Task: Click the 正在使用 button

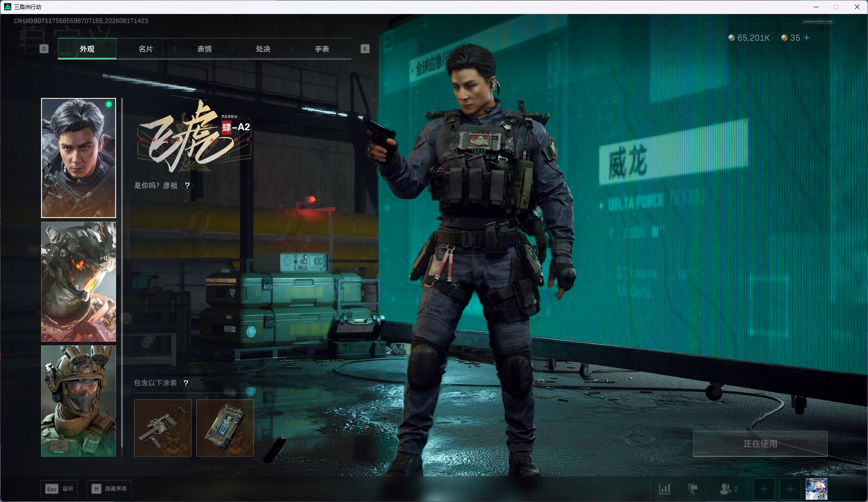Action: pyautogui.click(x=761, y=444)
